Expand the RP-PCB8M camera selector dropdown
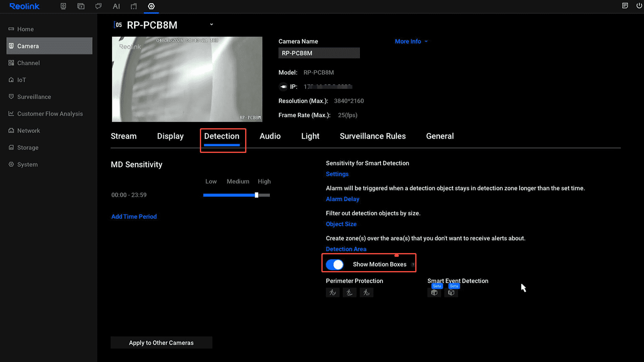The height and width of the screenshot is (362, 644). 212,24
